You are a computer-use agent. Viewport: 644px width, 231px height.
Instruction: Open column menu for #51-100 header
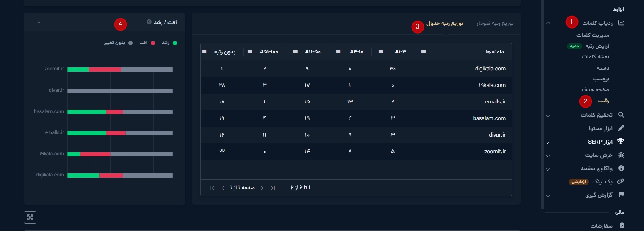[249, 52]
